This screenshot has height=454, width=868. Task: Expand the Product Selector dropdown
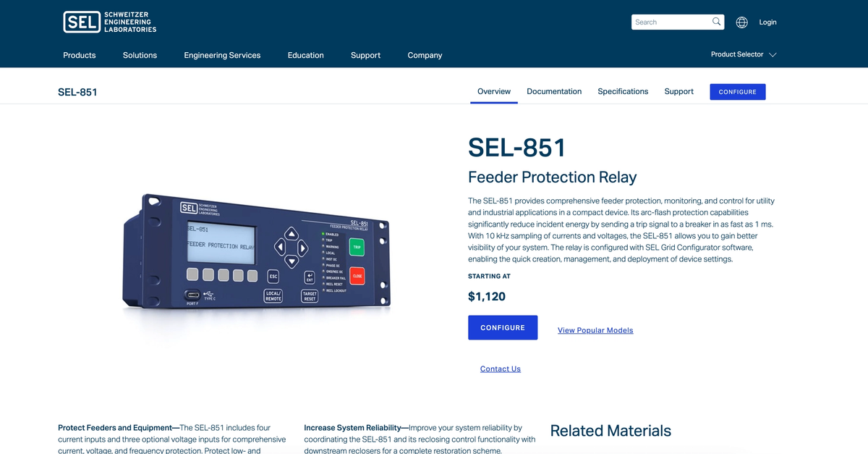(741, 54)
